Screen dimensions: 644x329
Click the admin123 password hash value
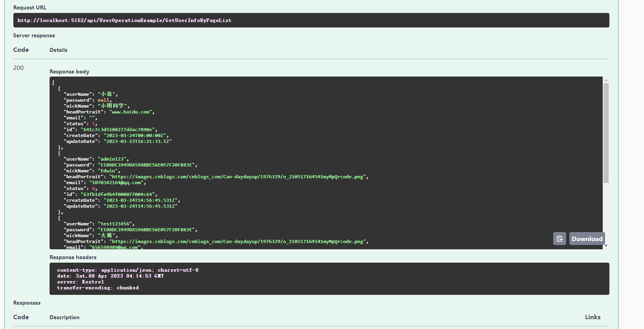tap(146, 165)
